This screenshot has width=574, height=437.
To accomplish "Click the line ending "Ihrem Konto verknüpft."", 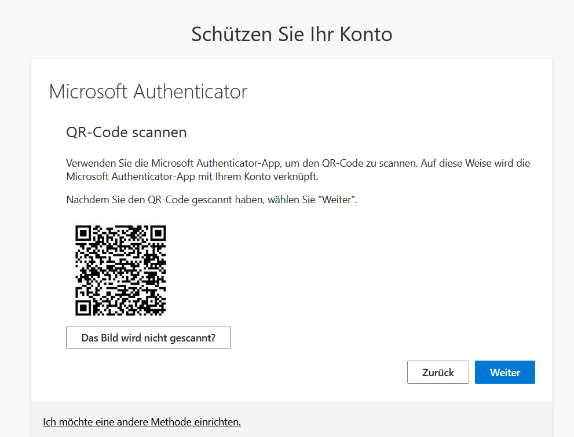I will 192,177.
